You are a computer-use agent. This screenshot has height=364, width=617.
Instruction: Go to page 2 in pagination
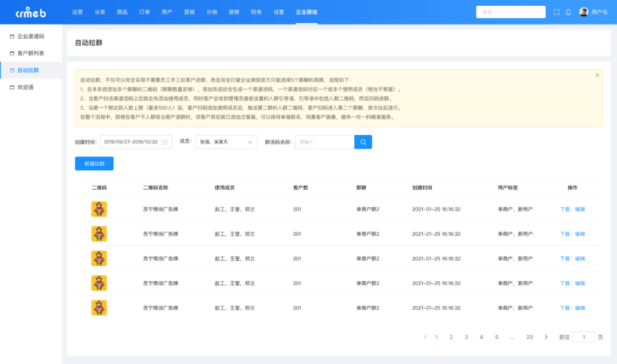pyautogui.click(x=451, y=337)
